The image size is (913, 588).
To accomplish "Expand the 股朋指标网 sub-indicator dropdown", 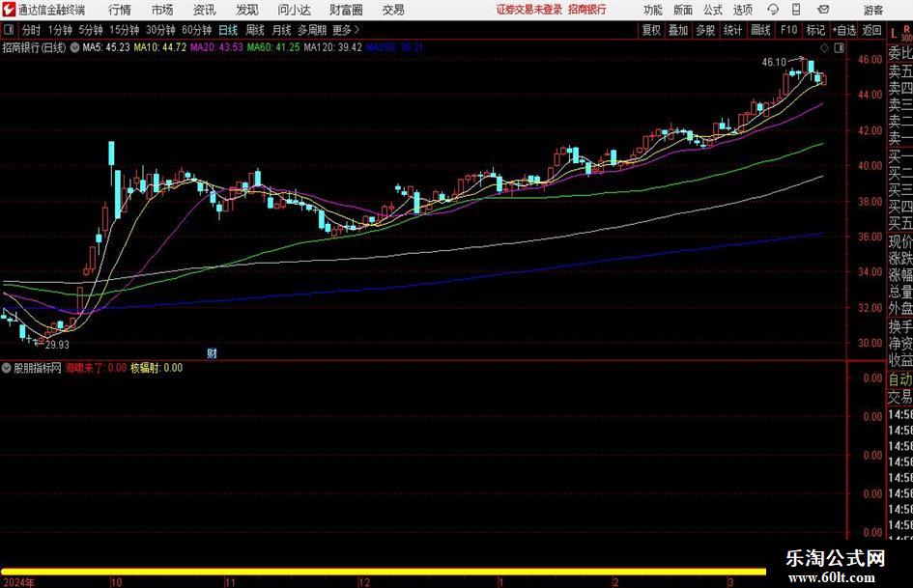I will pyautogui.click(x=7, y=368).
